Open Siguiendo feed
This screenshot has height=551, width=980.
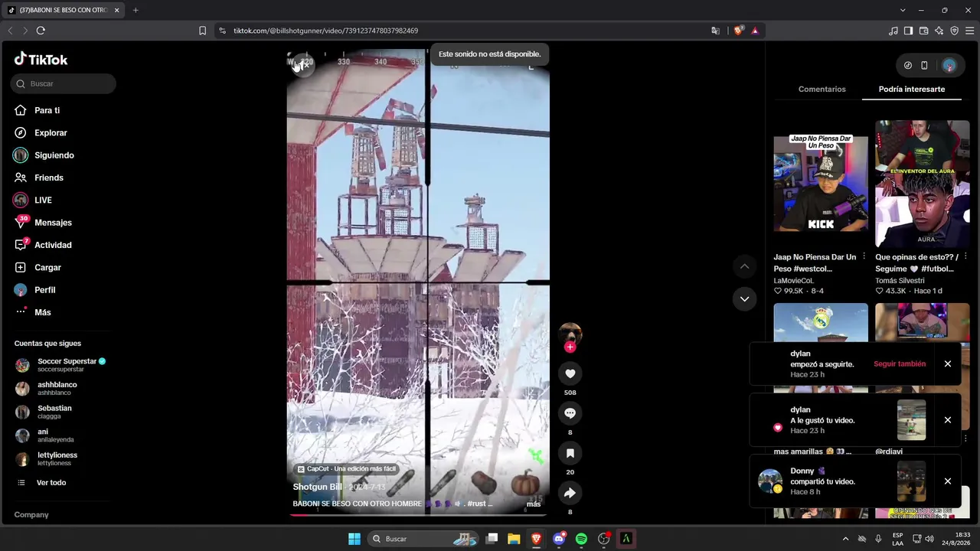[x=44, y=155]
